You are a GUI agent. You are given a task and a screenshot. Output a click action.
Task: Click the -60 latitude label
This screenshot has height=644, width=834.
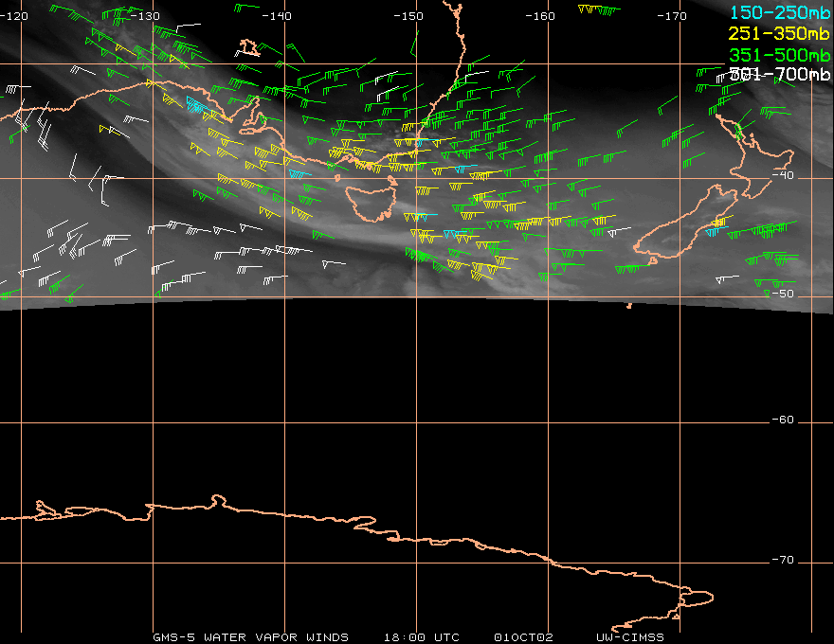(x=783, y=420)
